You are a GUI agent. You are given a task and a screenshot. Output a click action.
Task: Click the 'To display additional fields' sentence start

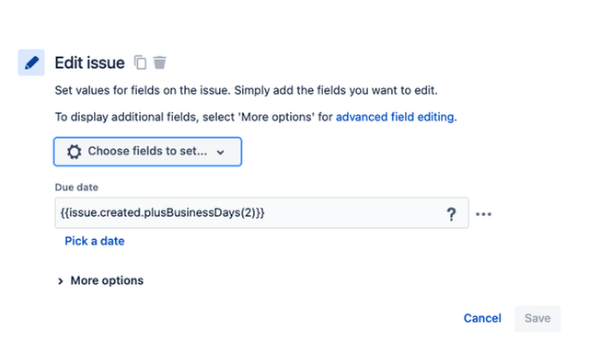(110, 117)
